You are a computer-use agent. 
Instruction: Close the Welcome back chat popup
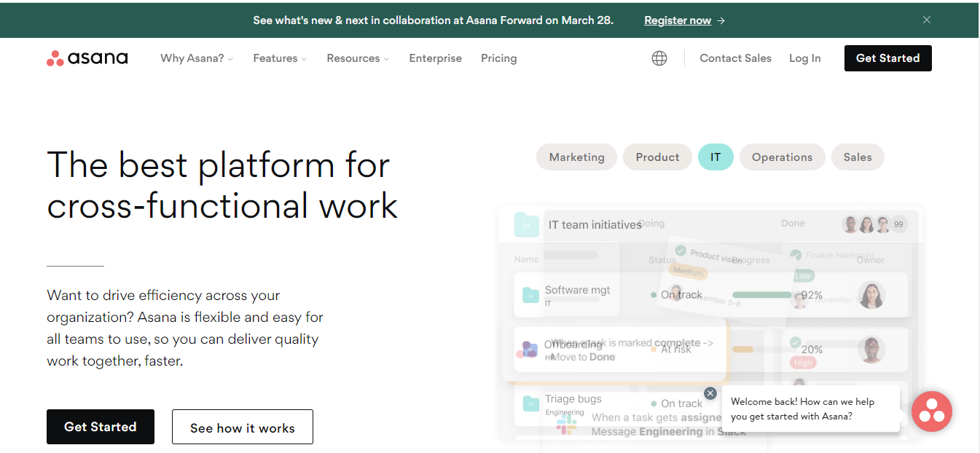[x=710, y=393]
